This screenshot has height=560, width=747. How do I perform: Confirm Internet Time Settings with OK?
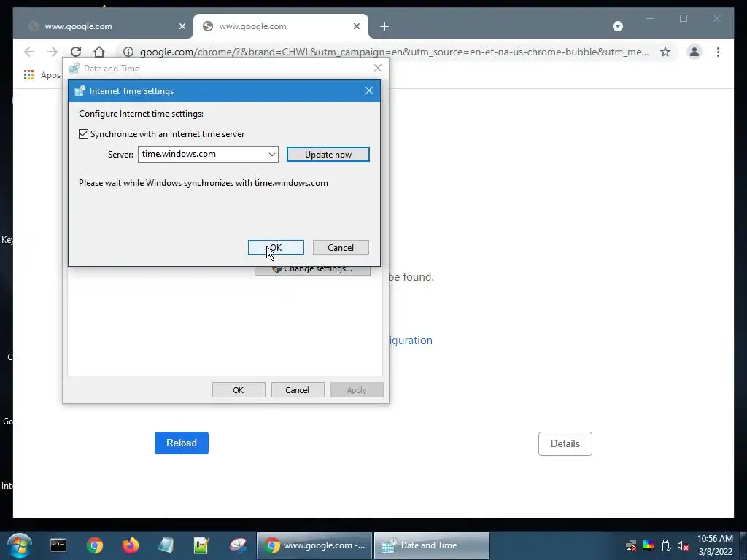[x=276, y=248]
